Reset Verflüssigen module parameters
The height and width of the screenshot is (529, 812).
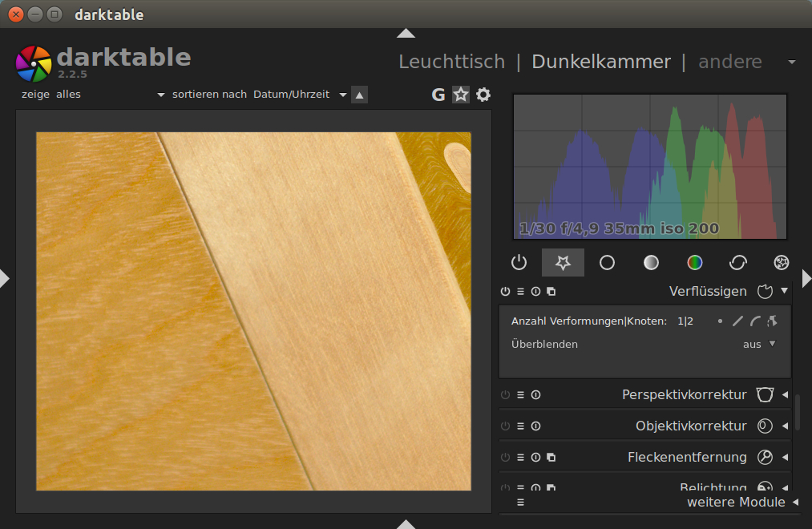[x=536, y=292]
